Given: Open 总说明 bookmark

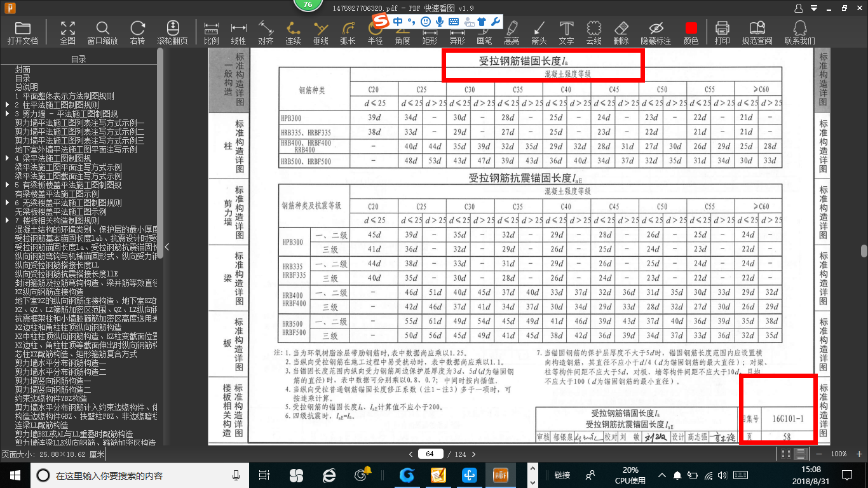Looking at the screenshot, I should (x=27, y=87).
